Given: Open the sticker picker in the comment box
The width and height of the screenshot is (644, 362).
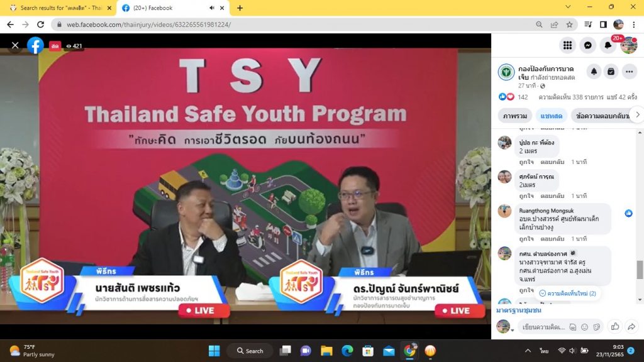Looking at the screenshot, I should click(x=596, y=327).
